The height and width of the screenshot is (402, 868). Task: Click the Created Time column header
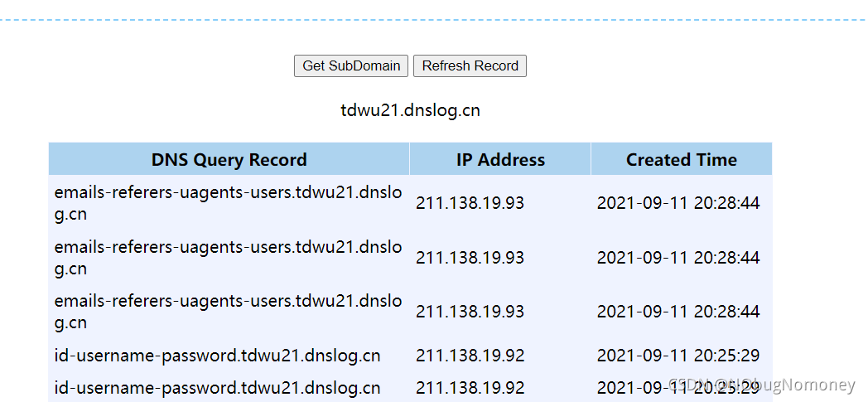point(682,159)
